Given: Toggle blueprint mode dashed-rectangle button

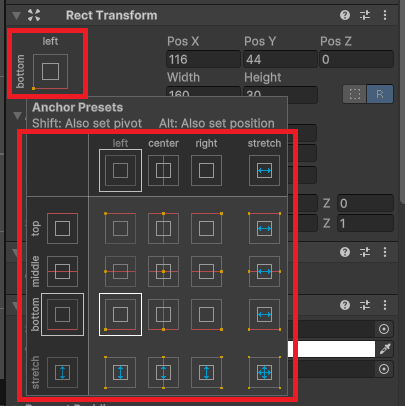Looking at the screenshot, I should point(355,94).
